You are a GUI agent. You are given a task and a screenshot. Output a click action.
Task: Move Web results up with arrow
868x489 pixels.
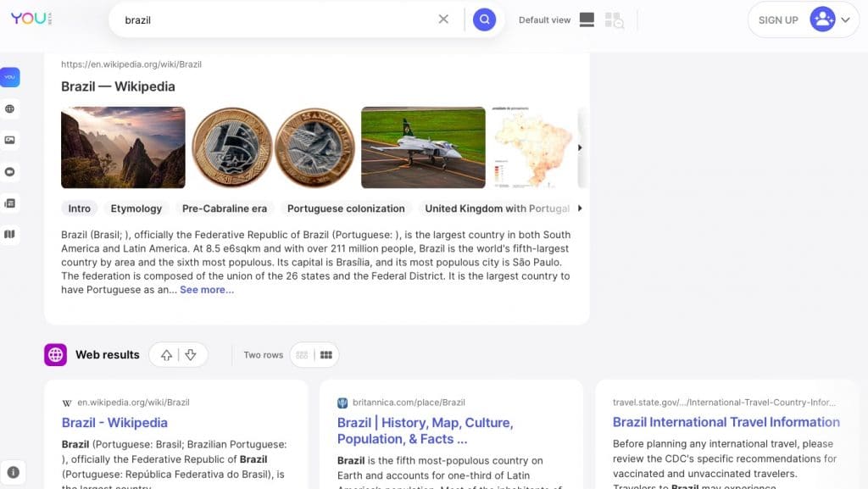167,355
